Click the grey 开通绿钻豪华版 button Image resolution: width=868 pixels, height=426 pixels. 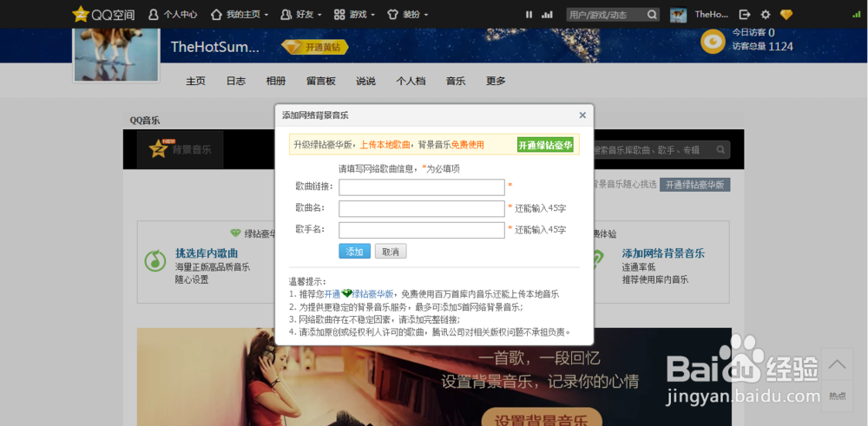(694, 185)
